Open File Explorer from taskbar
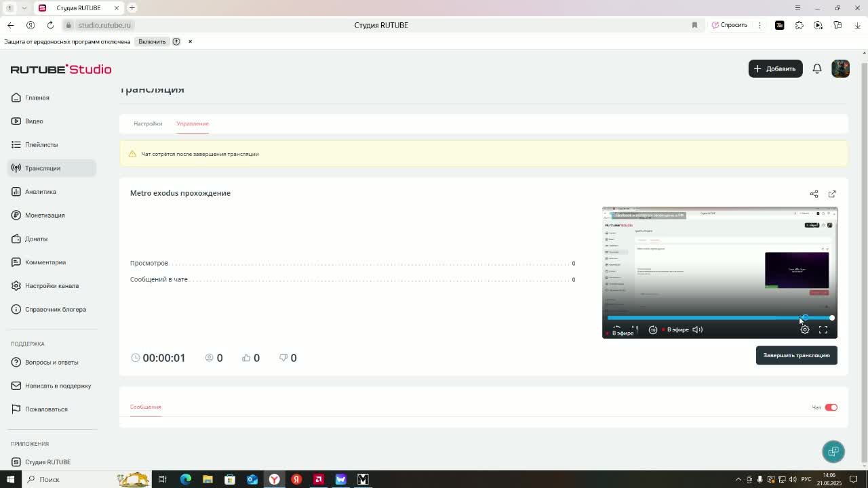Image resolution: width=868 pixels, height=488 pixels. pyautogui.click(x=208, y=479)
